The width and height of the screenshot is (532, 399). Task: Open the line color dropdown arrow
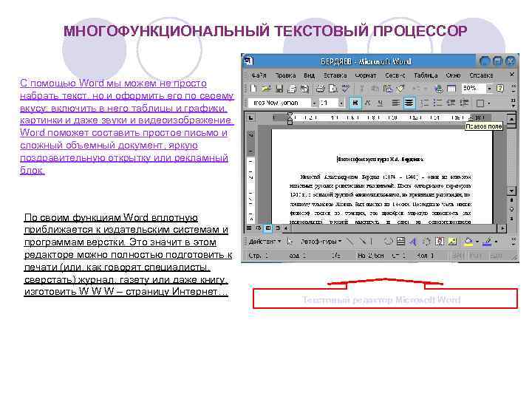tap(496, 242)
